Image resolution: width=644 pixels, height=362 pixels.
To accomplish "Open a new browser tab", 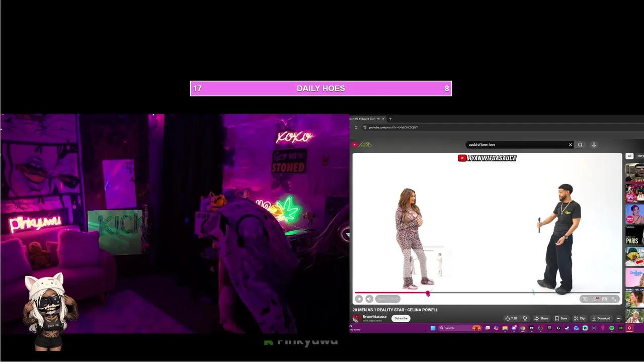I will (x=390, y=119).
